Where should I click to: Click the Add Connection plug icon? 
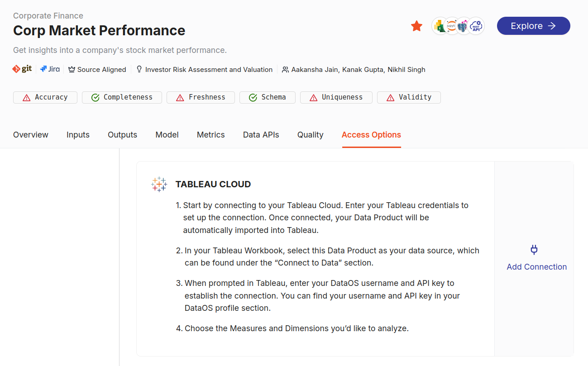click(534, 249)
